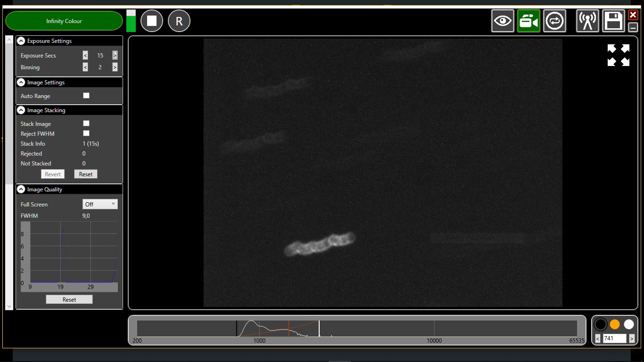Image resolution: width=644 pixels, height=362 pixels.
Task: Click the eye view mode icon
Action: click(x=503, y=21)
